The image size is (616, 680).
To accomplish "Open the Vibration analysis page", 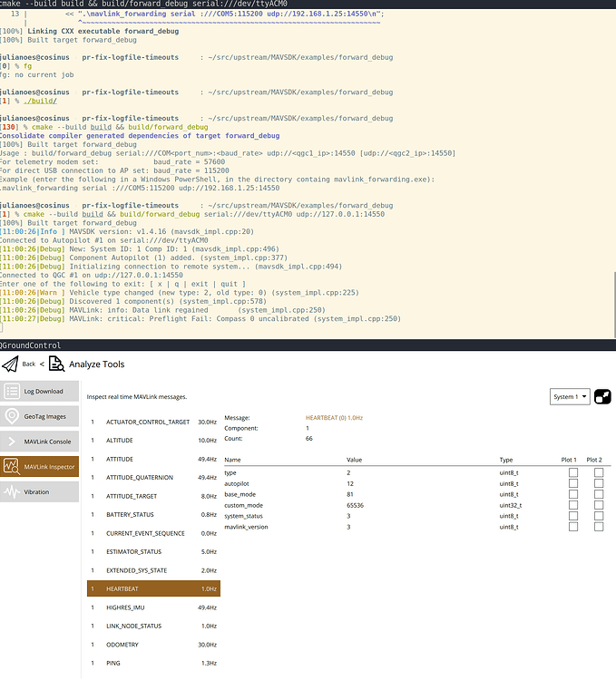I will coord(39,491).
